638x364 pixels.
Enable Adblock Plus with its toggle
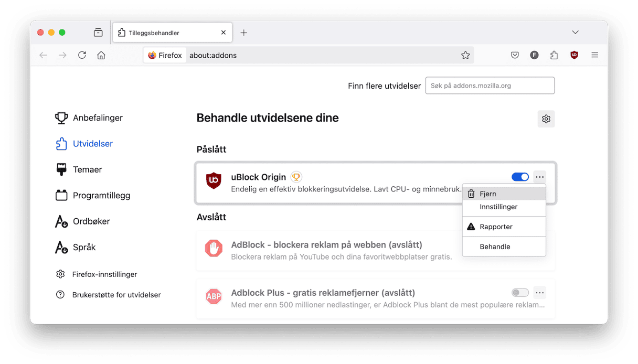tap(520, 293)
